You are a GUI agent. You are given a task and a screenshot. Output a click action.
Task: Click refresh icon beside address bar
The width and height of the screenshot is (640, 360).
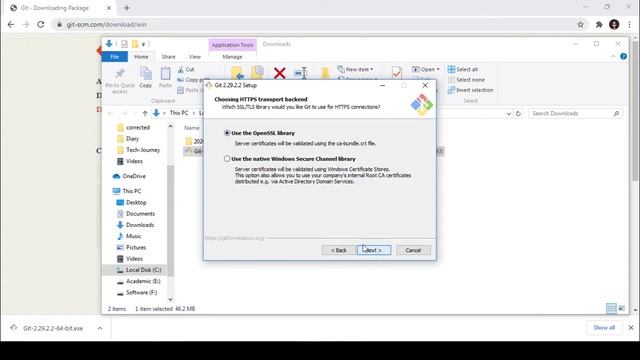(518, 113)
